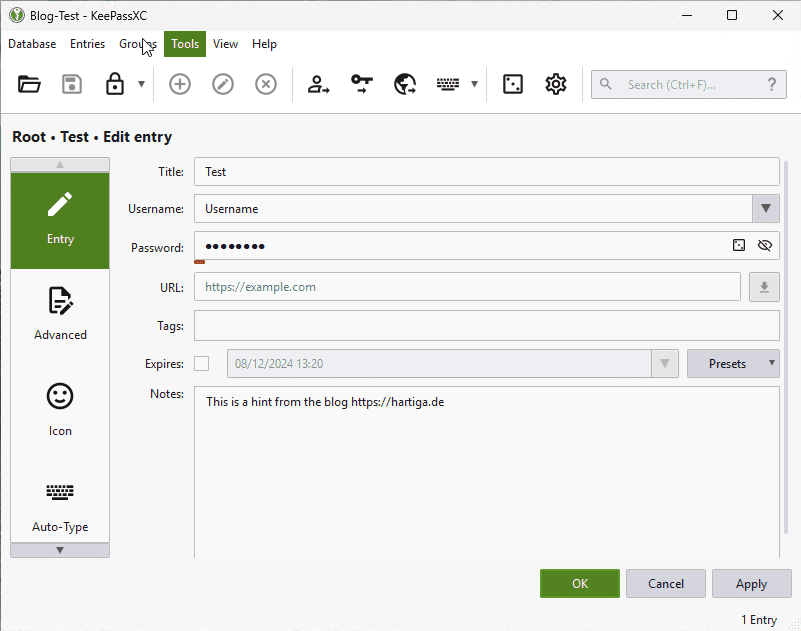
Task: Switch to the Advanced sidebar section
Action: (60, 314)
